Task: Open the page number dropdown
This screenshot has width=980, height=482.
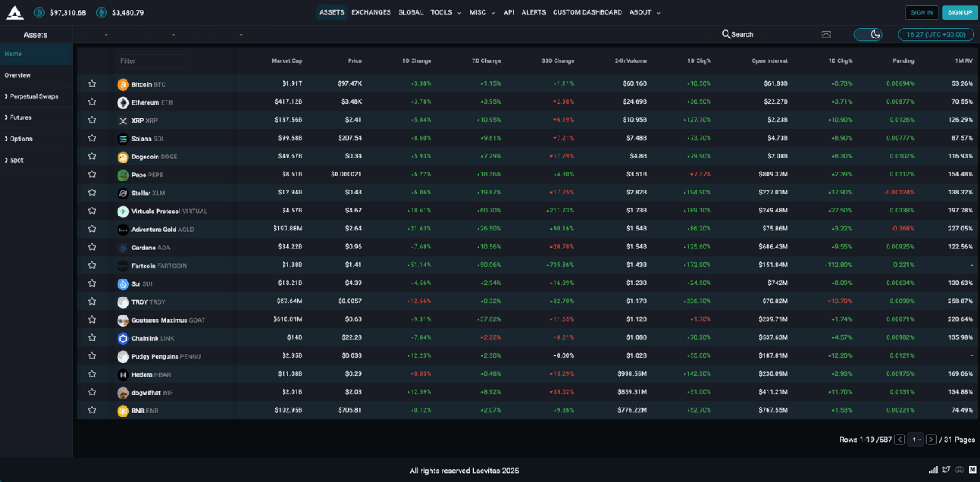Action: [x=915, y=440]
